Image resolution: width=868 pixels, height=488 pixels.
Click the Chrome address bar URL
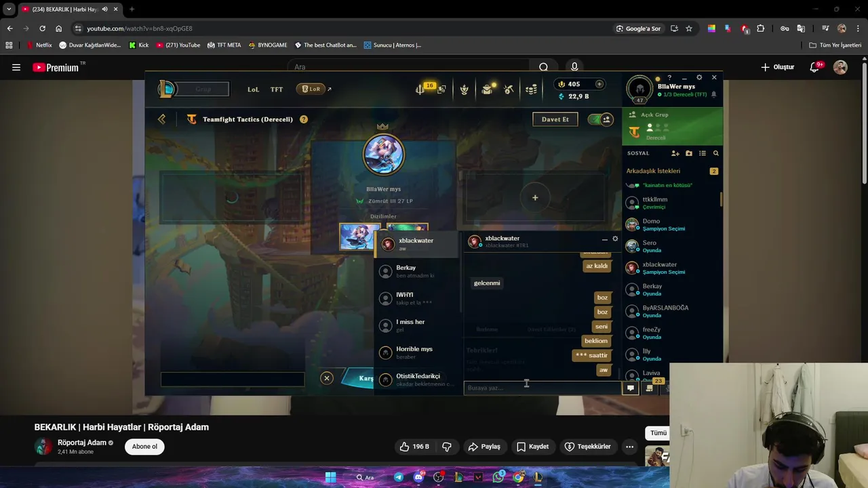pyautogui.click(x=140, y=28)
